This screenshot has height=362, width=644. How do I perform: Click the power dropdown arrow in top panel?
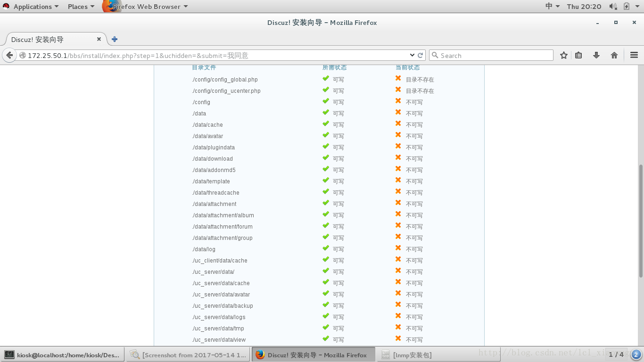click(x=637, y=7)
